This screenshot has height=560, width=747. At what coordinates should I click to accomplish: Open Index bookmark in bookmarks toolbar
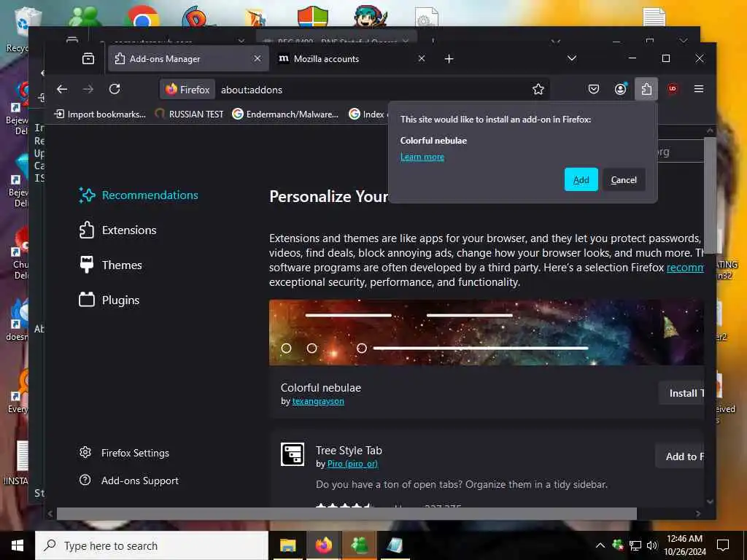click(368, 114)
